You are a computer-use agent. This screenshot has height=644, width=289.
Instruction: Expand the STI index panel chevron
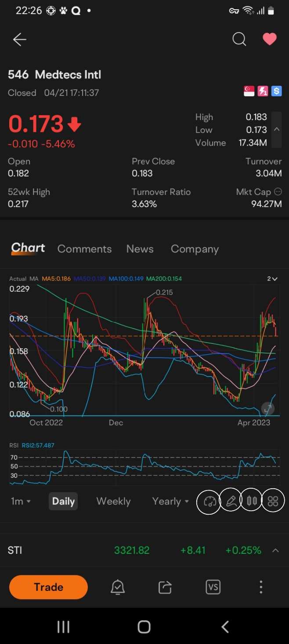[x=275, y=550]
